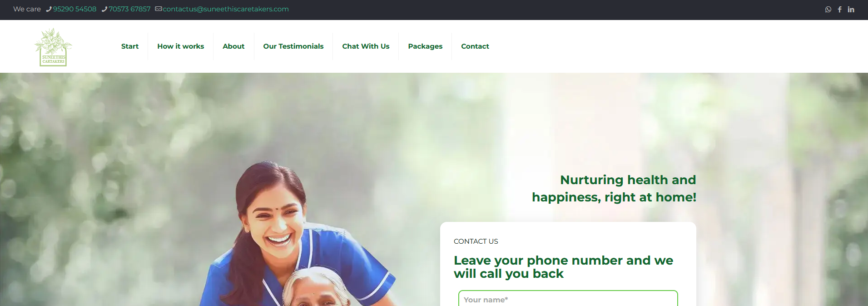Open the contactus@suneethiscaretakers.com email link
Viewport: 868px width, 306px height.
[x=226, y=9]
